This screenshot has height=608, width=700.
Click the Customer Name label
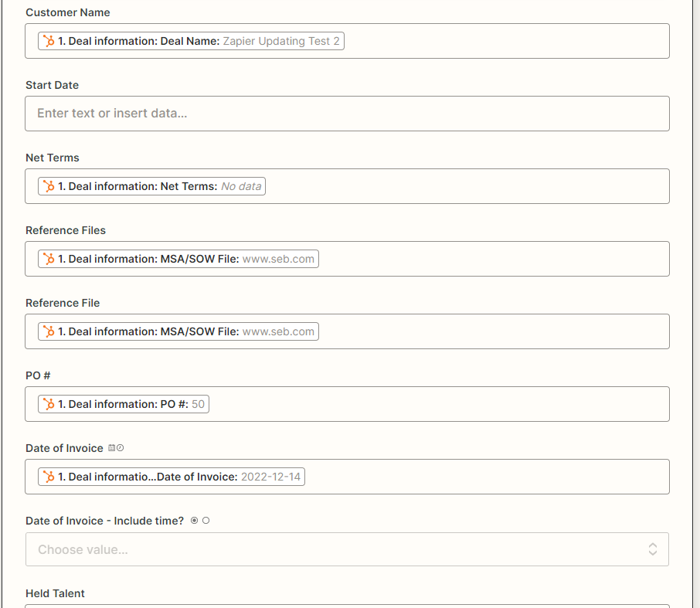pyautogui.click(x=68, y=12)
